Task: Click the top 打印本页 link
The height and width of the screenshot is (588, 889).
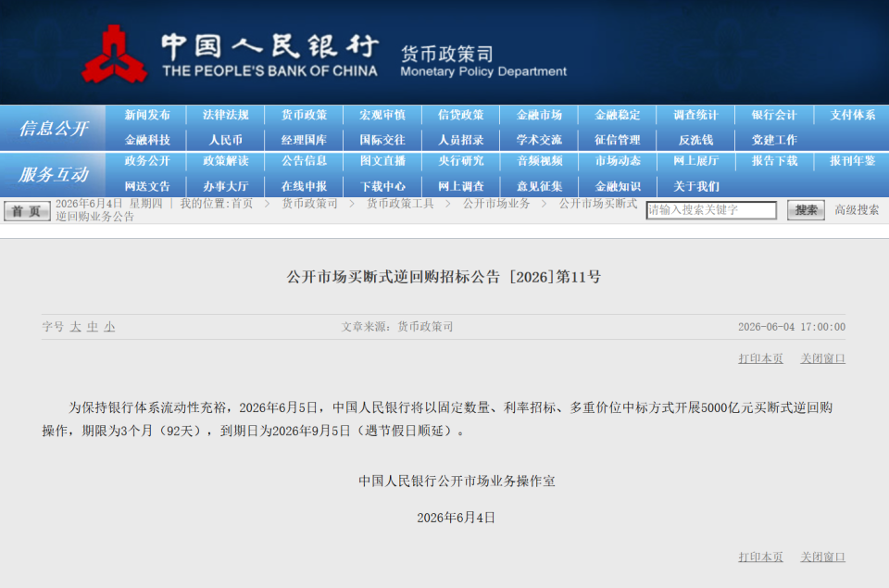Action: pyautogui.click(x=760, y=358)
